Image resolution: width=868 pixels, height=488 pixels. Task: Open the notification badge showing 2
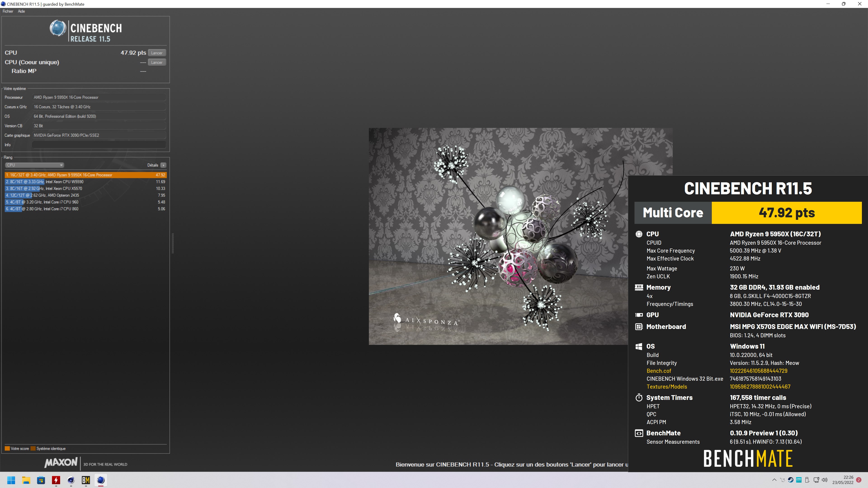pyautogui.click(x=859, y=480)
